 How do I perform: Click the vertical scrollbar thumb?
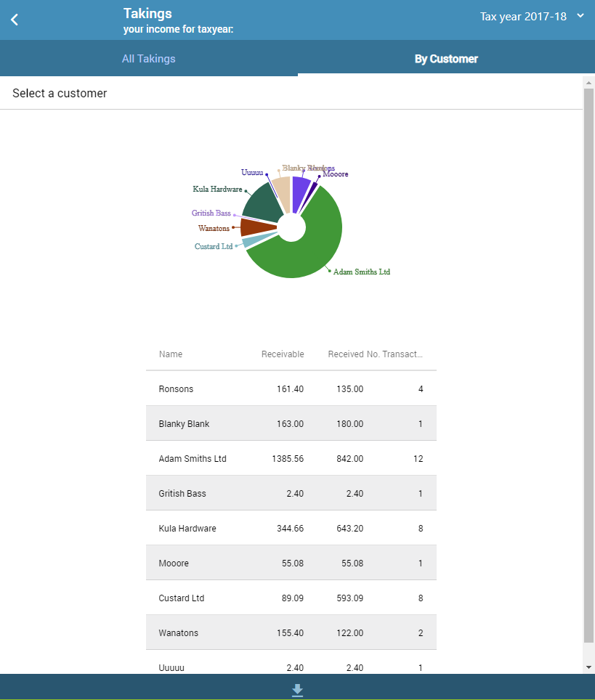[588, 366]
